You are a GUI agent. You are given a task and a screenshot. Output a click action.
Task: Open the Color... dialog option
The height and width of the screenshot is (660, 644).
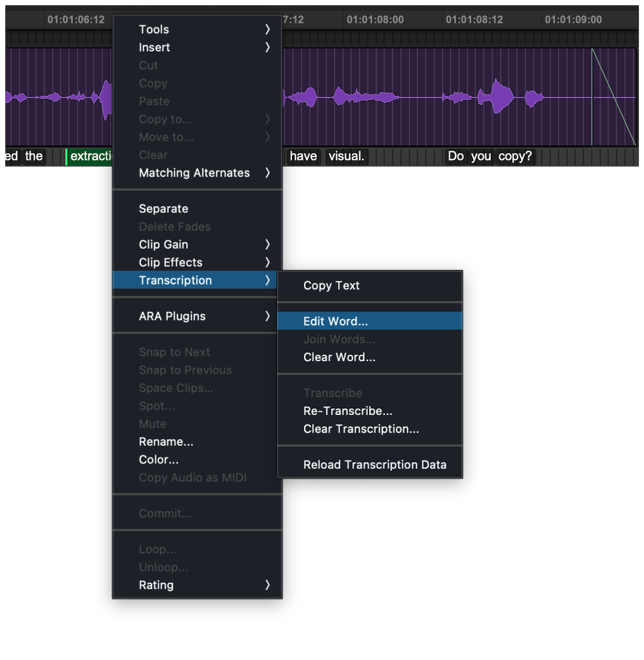click(159, 460)
